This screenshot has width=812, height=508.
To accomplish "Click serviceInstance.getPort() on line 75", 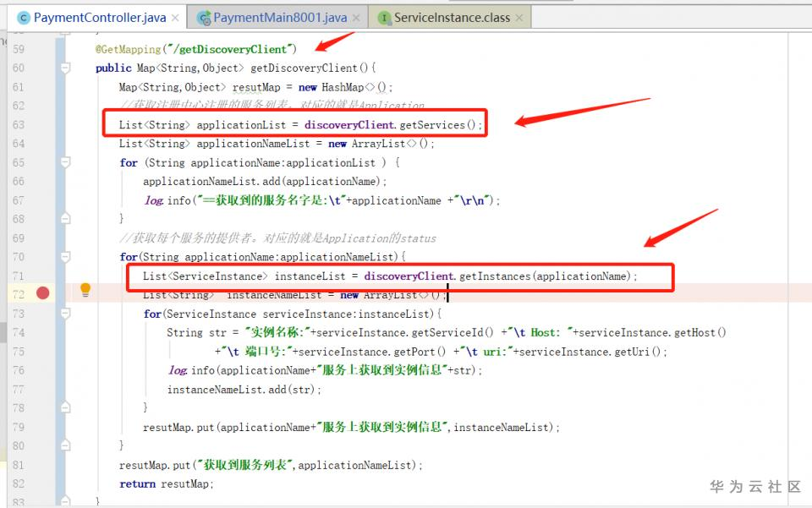I will pyautogui.click(x=372, y=352).
